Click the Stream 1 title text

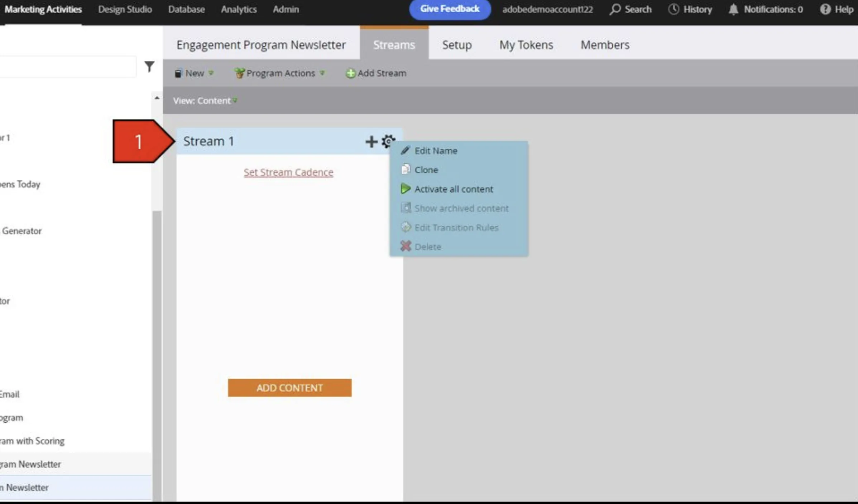pyautogui.click(x=208, y=141)
